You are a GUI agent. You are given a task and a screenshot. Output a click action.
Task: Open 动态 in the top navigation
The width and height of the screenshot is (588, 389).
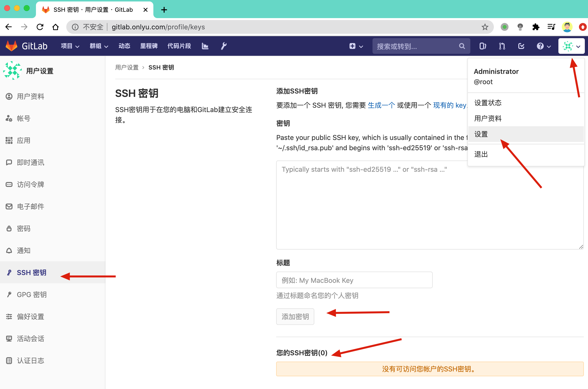pos(124,46)
